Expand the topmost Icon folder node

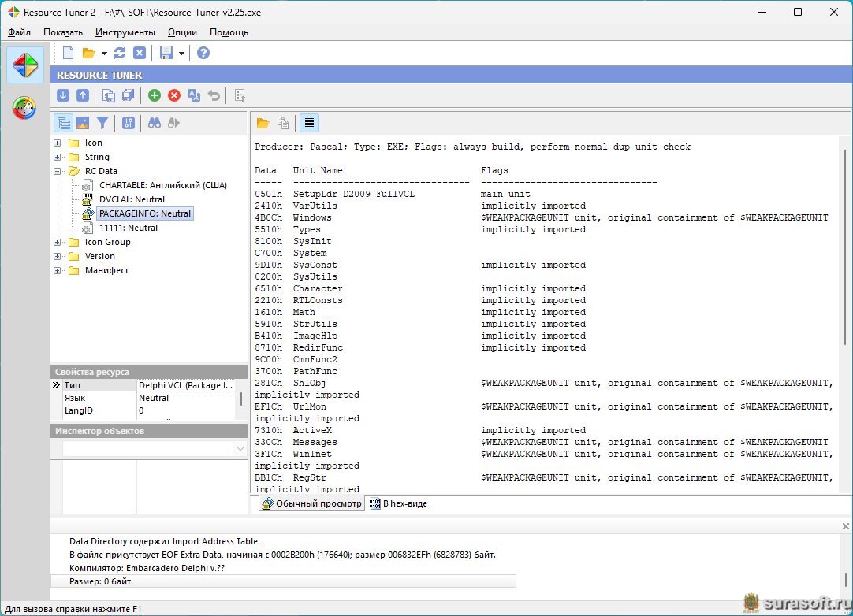pos(57,143)
